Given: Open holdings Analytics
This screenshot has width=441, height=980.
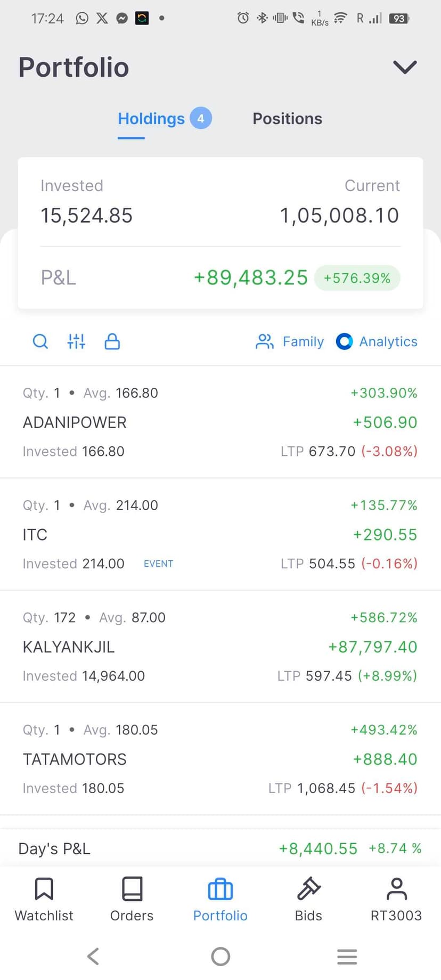Looking at the screenshot, I should [377, 341].
